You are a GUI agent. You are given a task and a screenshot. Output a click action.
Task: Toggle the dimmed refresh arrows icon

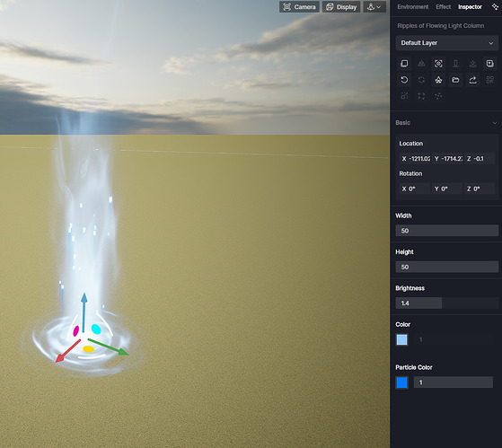pyautogui.click(x=421, y=80)
